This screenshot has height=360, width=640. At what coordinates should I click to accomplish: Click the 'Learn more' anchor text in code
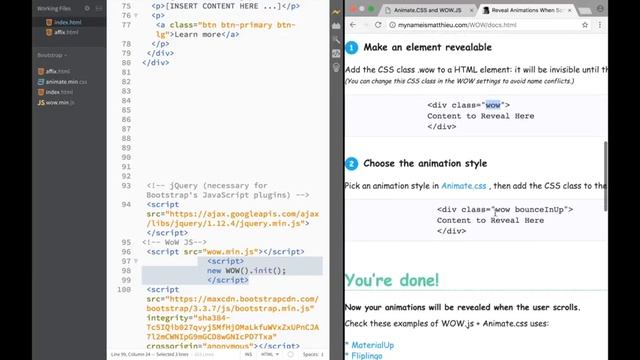coord(198,35)
